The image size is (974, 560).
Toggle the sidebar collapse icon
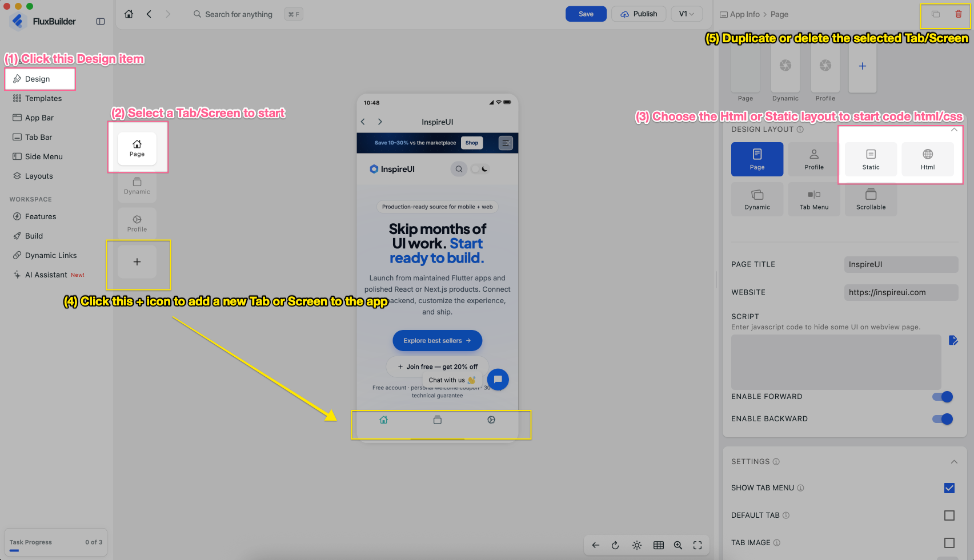click(x=101, y=22)
